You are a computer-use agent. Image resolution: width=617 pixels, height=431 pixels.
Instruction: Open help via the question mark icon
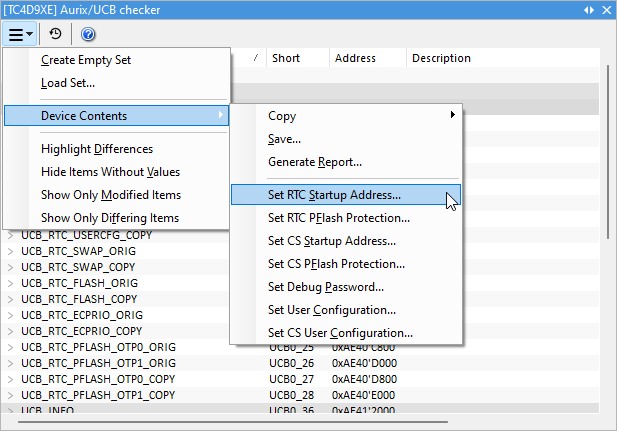[88, 34]
